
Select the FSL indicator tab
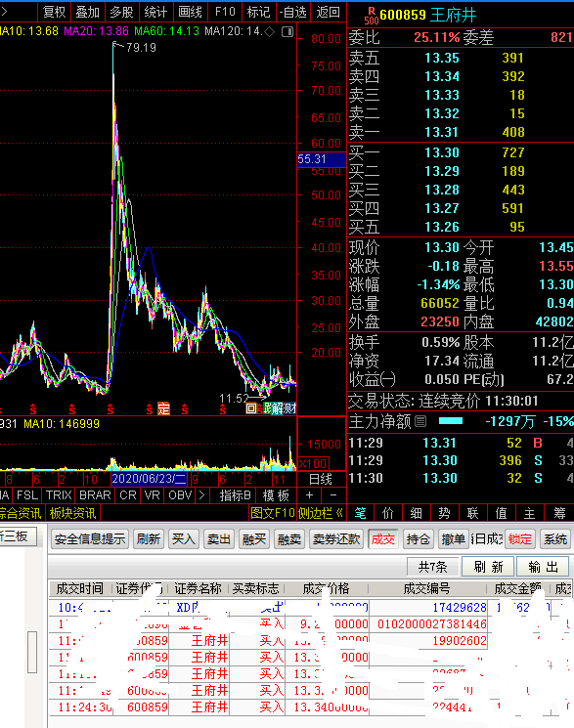tap(27, 495)
